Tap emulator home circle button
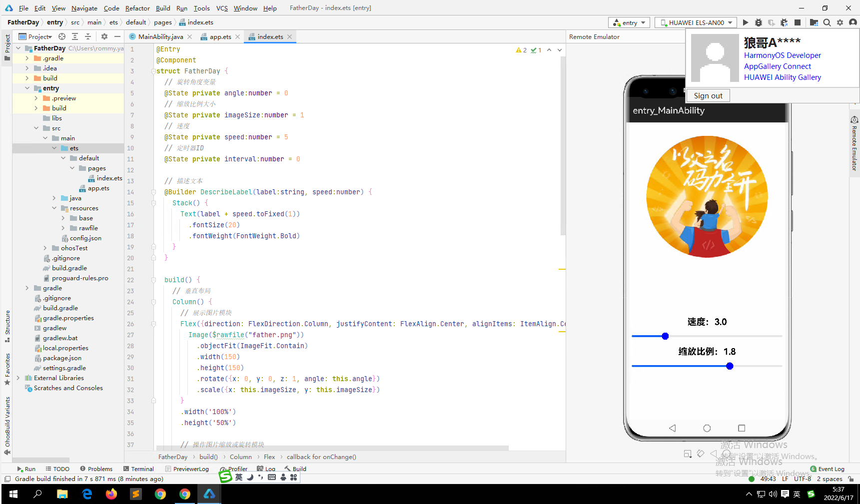The width and height of the screenshot is (860, 504). (707, 428)
